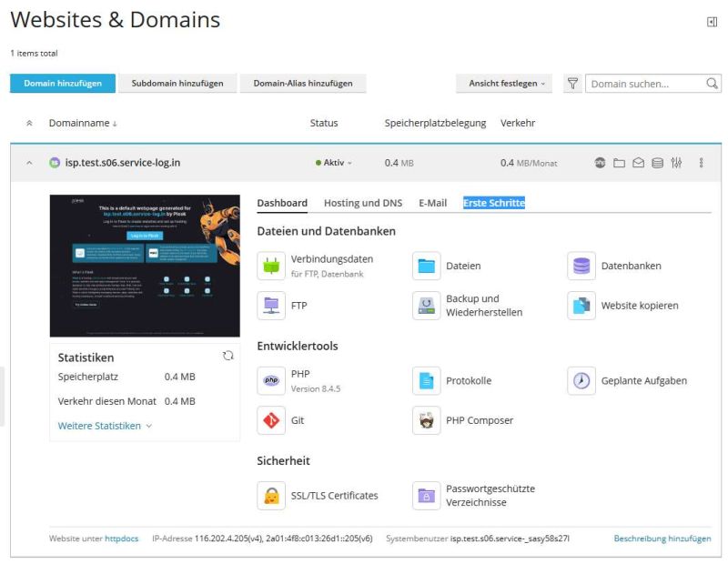This screenshot has height=564, width=728.
Task: Click the 'Speicherplatz' label under Statistiken
Action: point(88,377)
